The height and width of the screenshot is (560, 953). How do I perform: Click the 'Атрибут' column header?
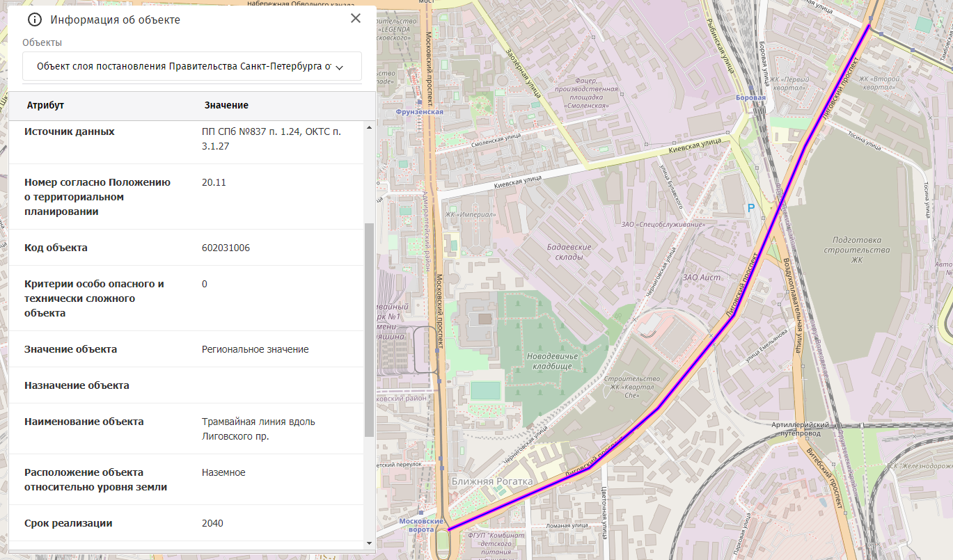pyautogui.click(x=45, y=105)
